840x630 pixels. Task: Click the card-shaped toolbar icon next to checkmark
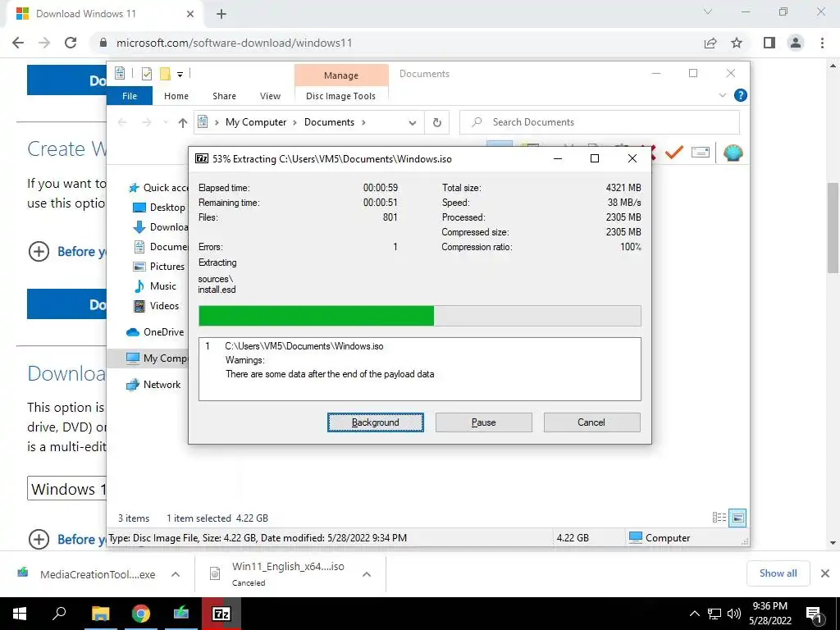click(701, 153)
